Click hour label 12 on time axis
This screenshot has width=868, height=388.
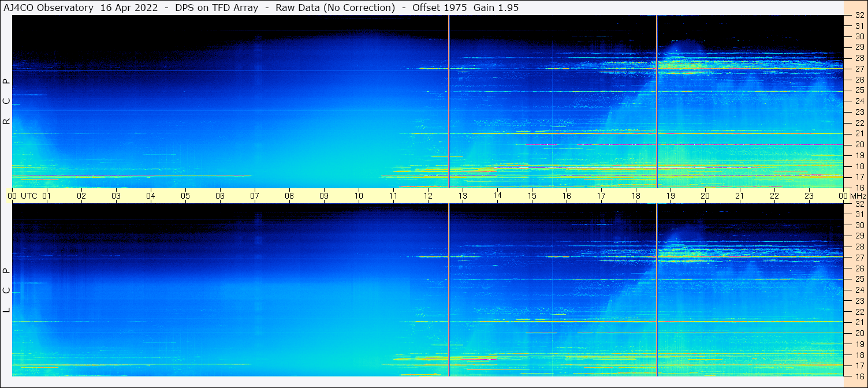pyautogui.click(x=428, y=196)
